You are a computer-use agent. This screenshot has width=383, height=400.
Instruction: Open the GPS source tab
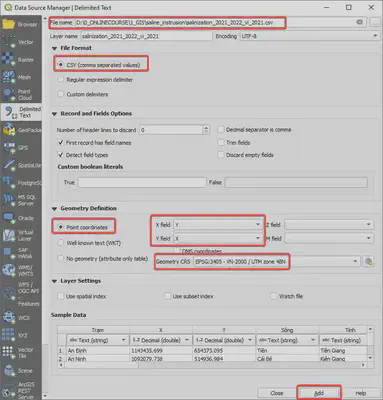point(21,147)
